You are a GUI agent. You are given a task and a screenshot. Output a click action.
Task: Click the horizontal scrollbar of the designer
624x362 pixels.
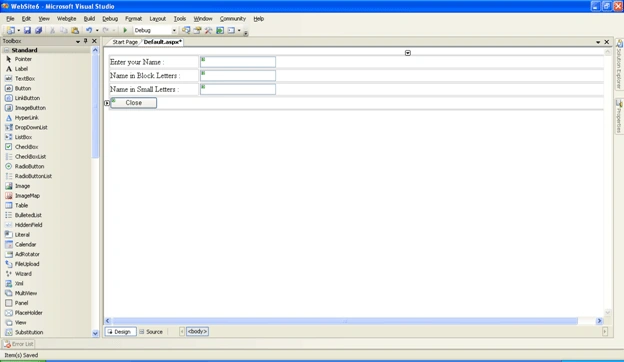pyautogui.click(x=345, y=321)
